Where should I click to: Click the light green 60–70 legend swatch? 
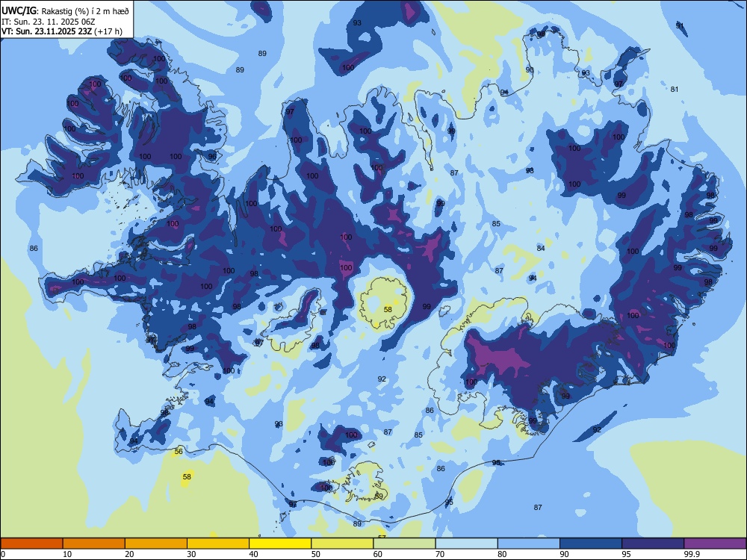404,544
